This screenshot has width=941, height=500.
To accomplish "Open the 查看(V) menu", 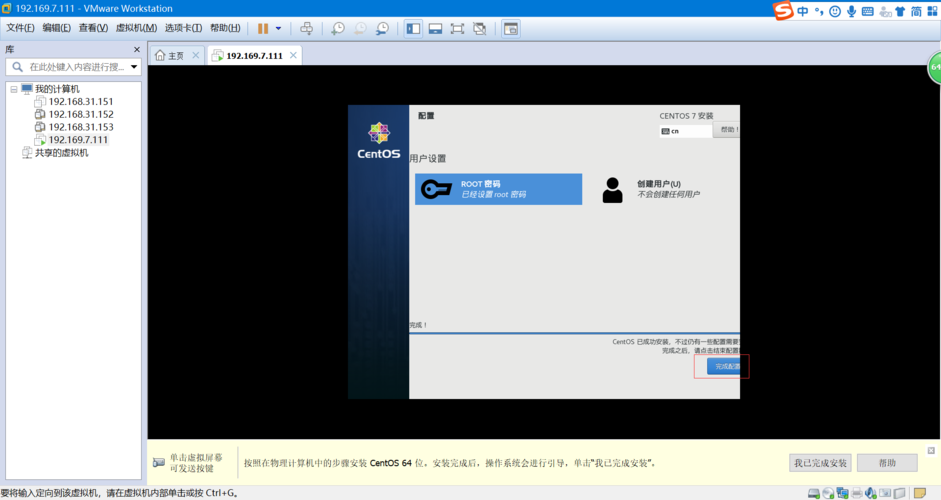I will coord(93,28).
